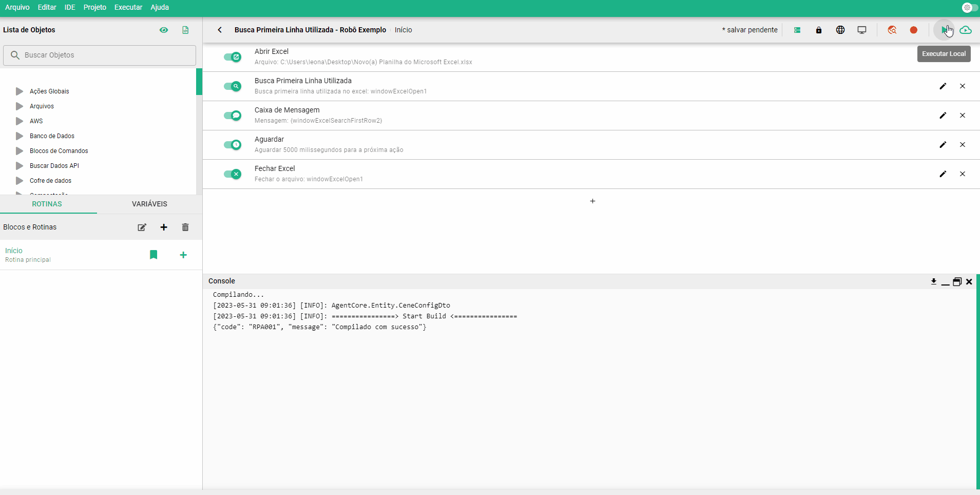Select the Início main routine
The width and height of the screenshot is (980, 495).
[14, 251]
